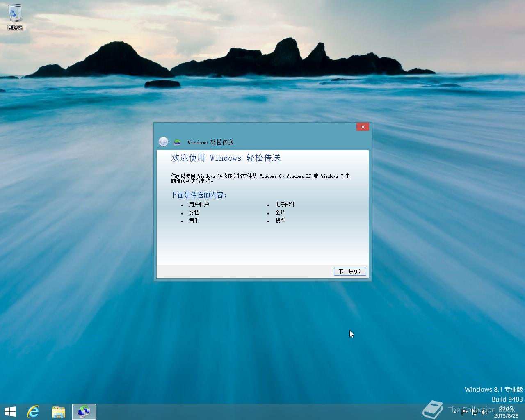Select Windows Easy Transfer taskbar button
Viewport: 525px width, 420px height.
(x=84, y=411)
